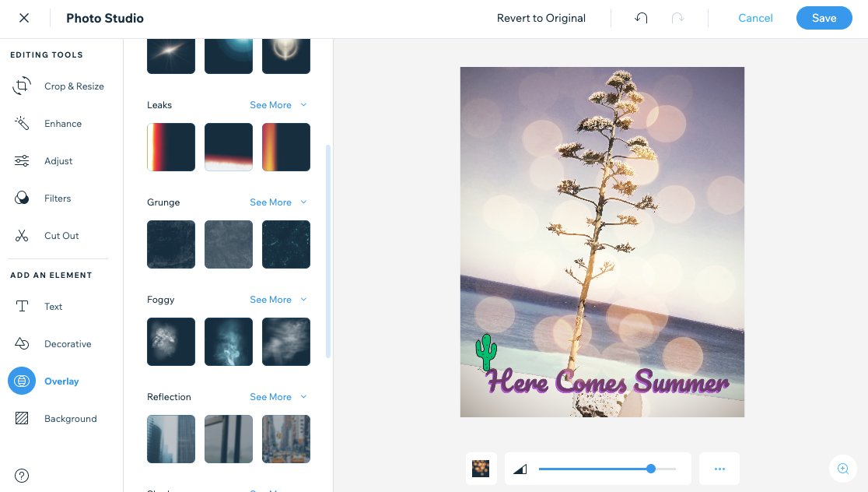Apply the first Grunge overlay thumbnail
Image resolution: width=868 pixels, height=492 pixels.
point(171,244)
